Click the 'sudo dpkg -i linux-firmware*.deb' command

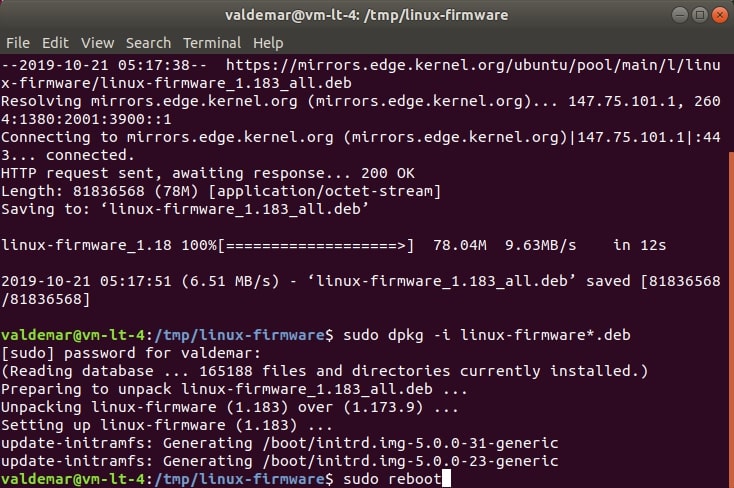click(487, 335)
